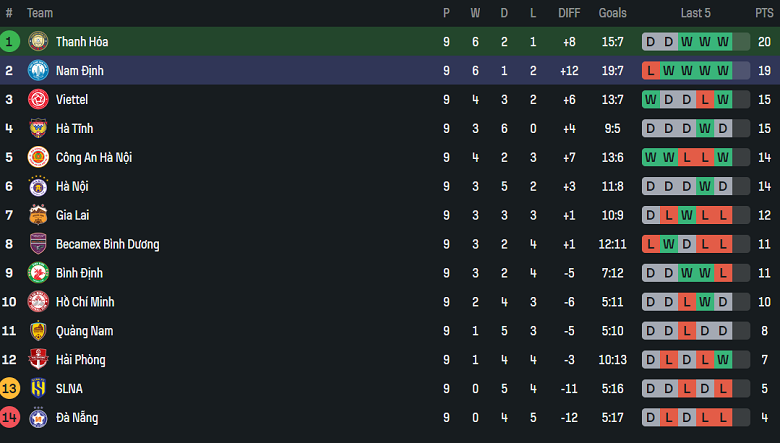780x443 pixels.
Task: Click the yellow rank 13 position badge
Action: [10, 388]
